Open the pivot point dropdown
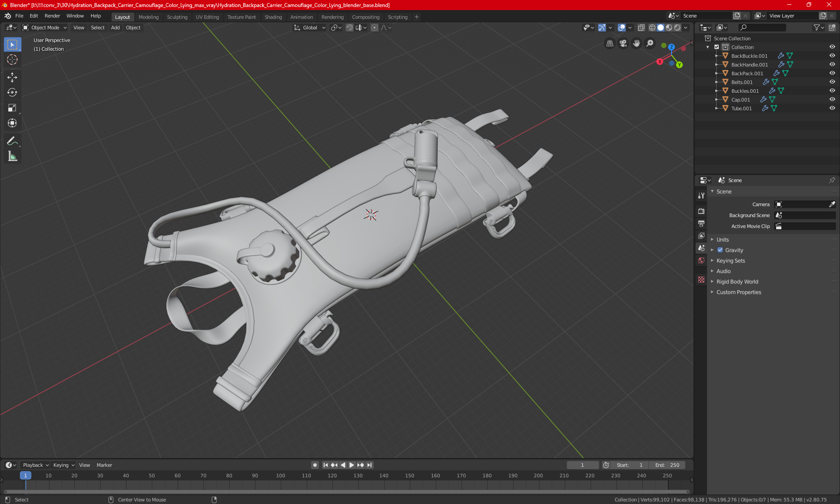Image resolution: width=840 pixels, height=504 pixels. click(x=336, y=28)
